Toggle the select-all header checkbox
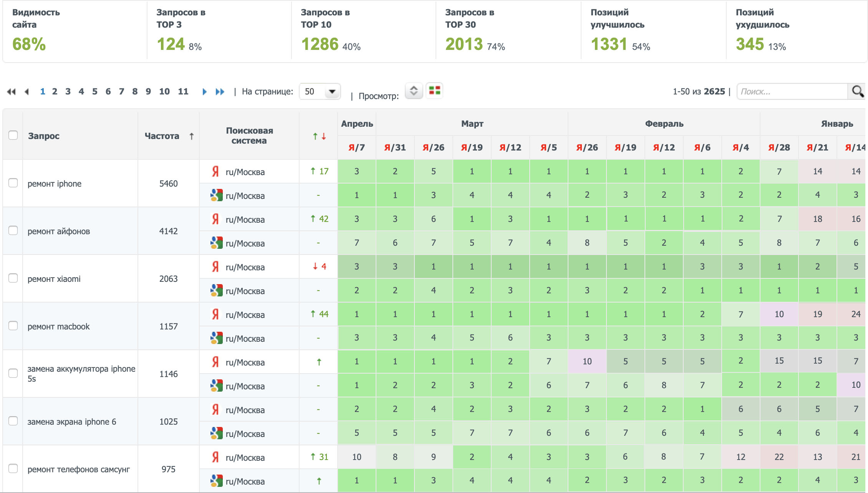This screenshot has height=493, width=868. 13,135
